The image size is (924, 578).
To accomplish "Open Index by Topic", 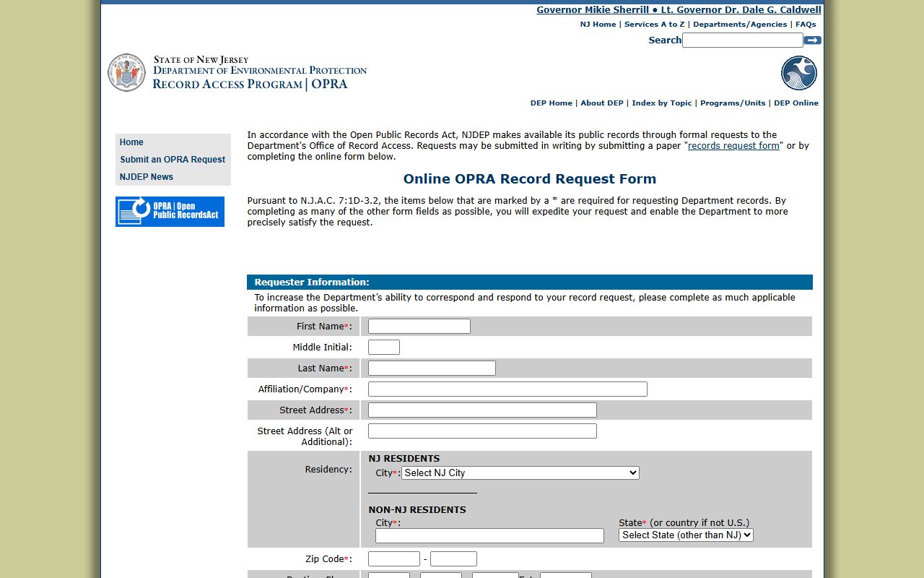I will (x=662, y=103).
